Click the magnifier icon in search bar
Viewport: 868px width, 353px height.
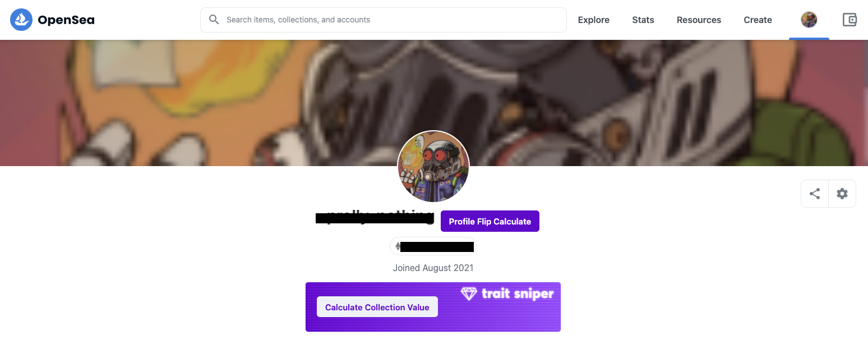tap(214, 20)
